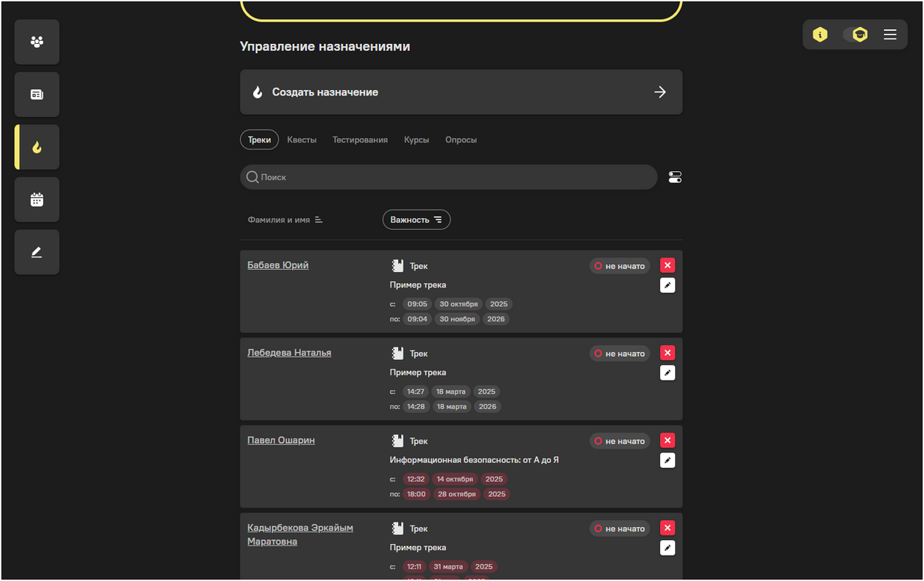Sort by Фамилия и имя
This screenshot has height=581, width=924.
[x=285, y=219]
